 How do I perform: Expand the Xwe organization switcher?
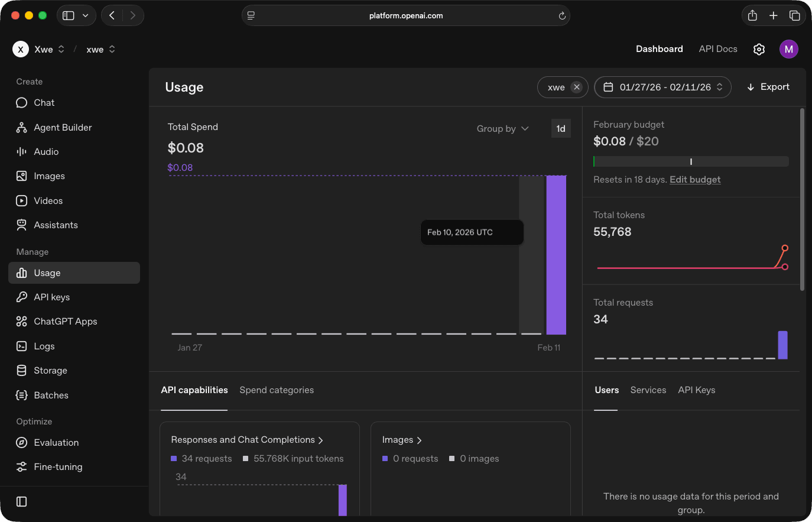(x=39, y=49)
